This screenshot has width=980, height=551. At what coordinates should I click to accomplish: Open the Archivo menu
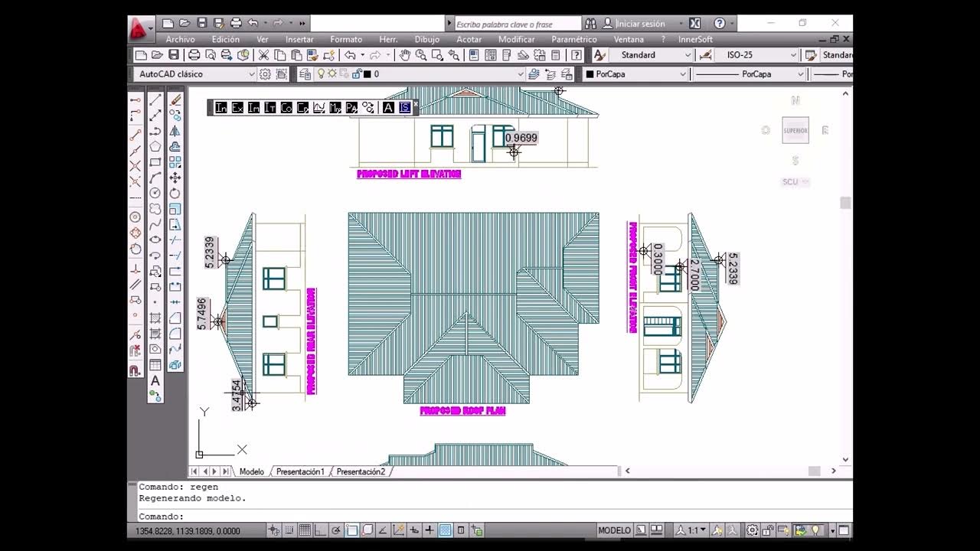point(180,39)
